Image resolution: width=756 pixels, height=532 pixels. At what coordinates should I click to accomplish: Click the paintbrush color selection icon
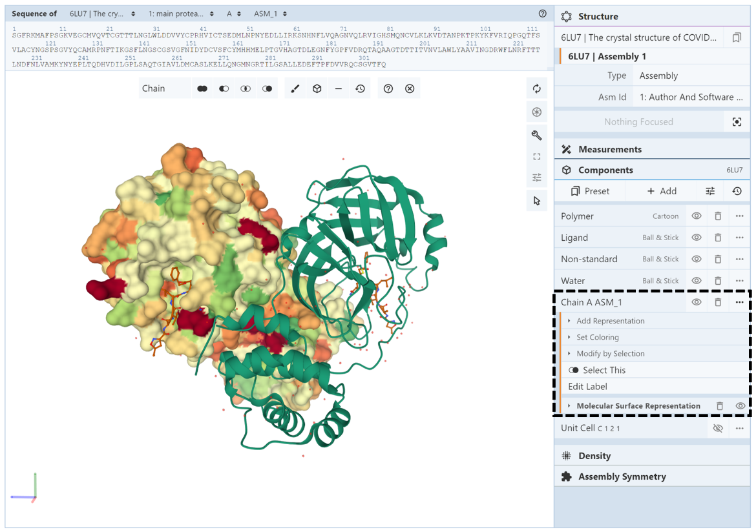click(295, 88)
